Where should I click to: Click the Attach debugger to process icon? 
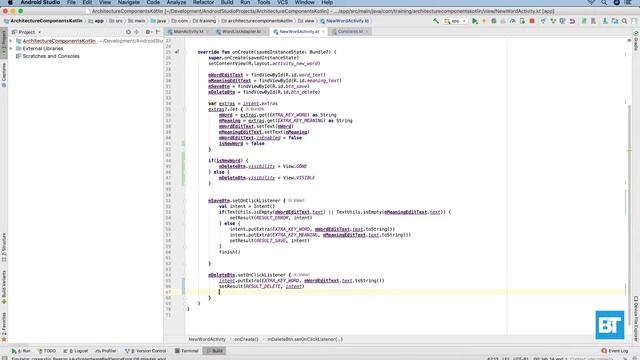[x=522, y=21]
